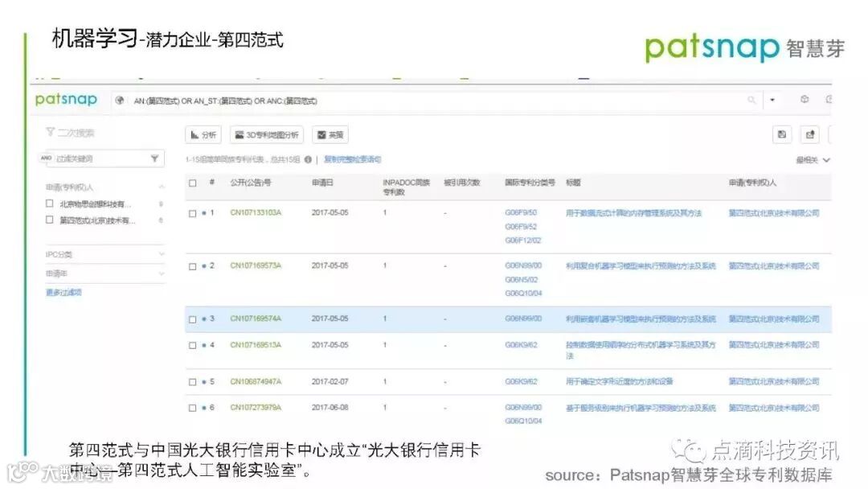
Task: Click the INPADOC同族专利数 column header
Action: [407, 187]
